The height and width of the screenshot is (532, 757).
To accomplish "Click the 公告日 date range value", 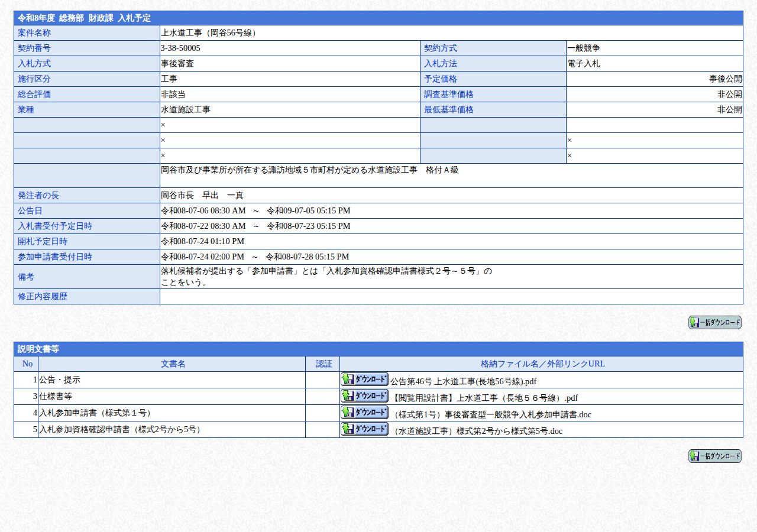I will coord(255,211).
